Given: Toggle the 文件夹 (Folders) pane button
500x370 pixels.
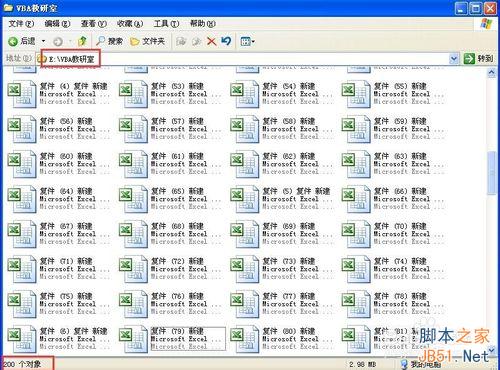Looking at the screenshot, I should click(x=148, y=41).
